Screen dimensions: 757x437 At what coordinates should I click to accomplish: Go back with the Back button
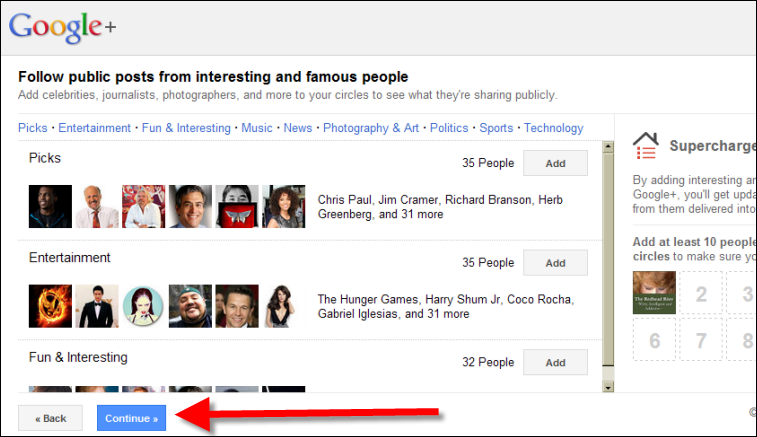click(50, 418)
